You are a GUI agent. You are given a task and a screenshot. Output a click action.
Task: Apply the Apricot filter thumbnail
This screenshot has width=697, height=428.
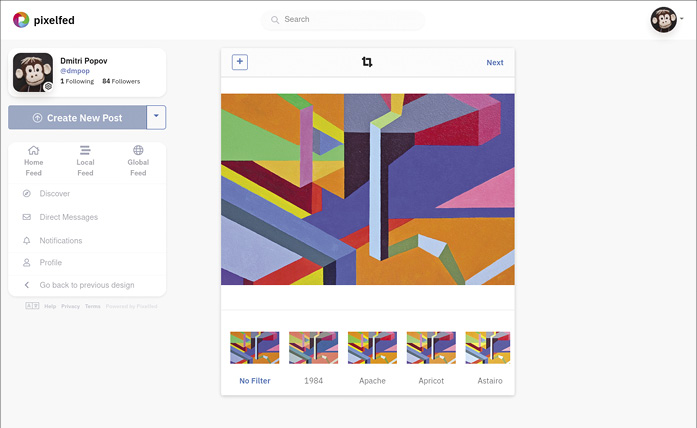tap(431, 348)
